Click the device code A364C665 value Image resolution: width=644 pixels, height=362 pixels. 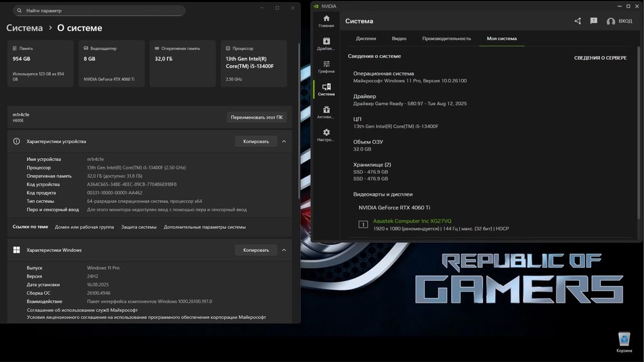click(131, 184)
